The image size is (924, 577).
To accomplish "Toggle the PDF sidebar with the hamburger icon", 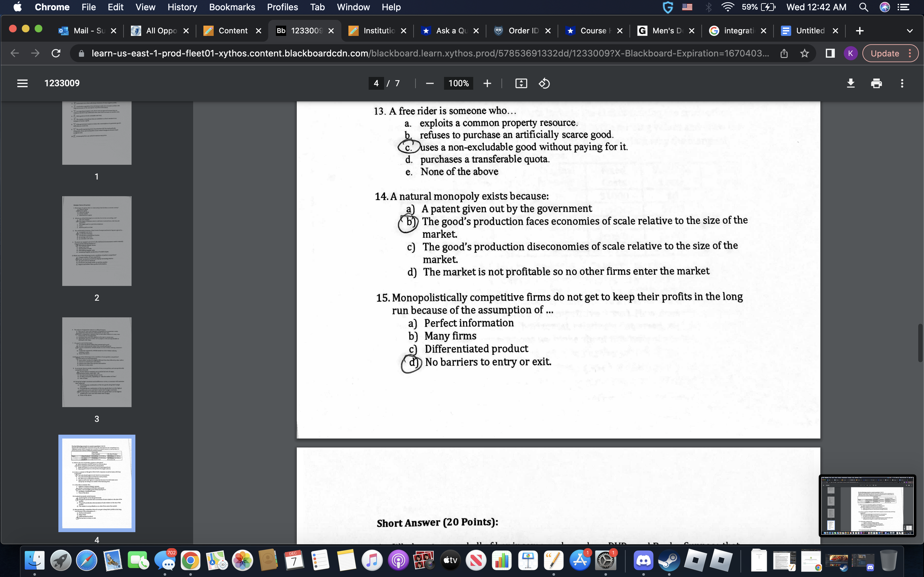I will (22, 83).
